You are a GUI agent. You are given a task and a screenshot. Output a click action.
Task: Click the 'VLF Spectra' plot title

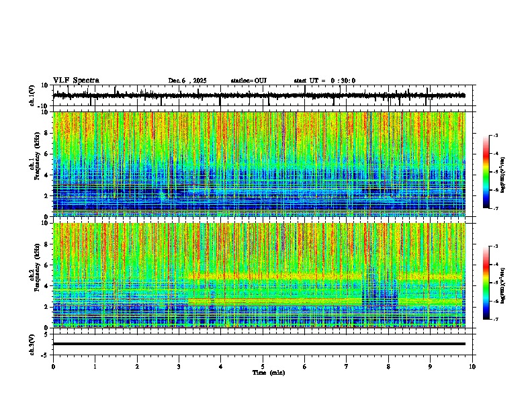coord(76,80)
